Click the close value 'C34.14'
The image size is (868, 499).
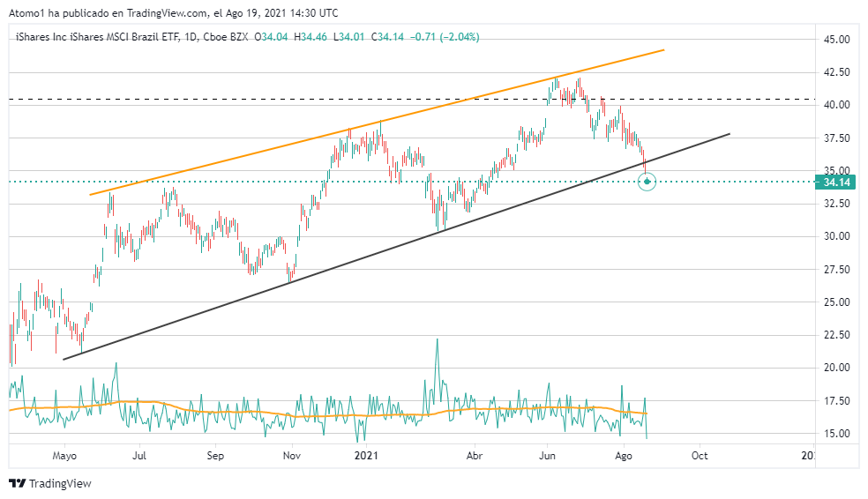pyautogui.click(x=387, y=37)
